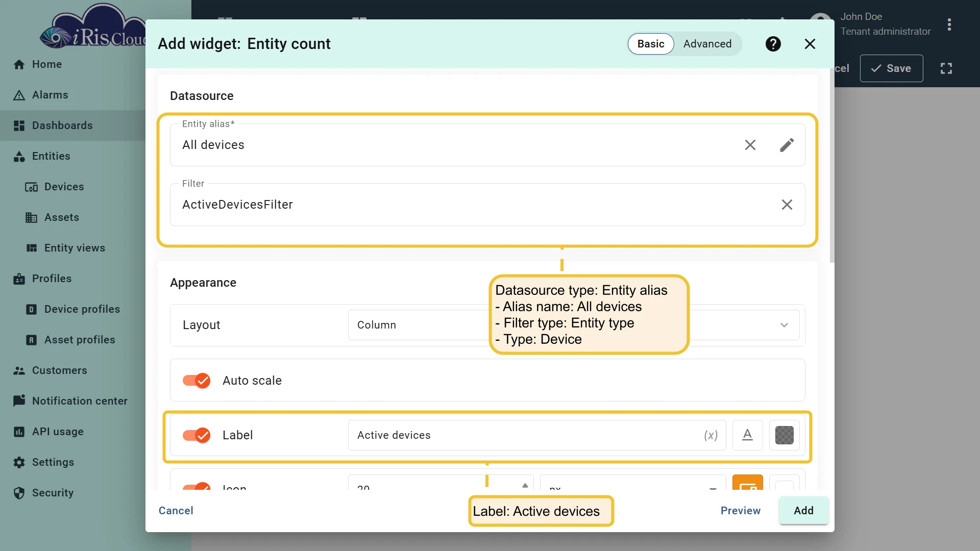
Task: Close the Add widget dialog
Action: [x=810, y=44]
